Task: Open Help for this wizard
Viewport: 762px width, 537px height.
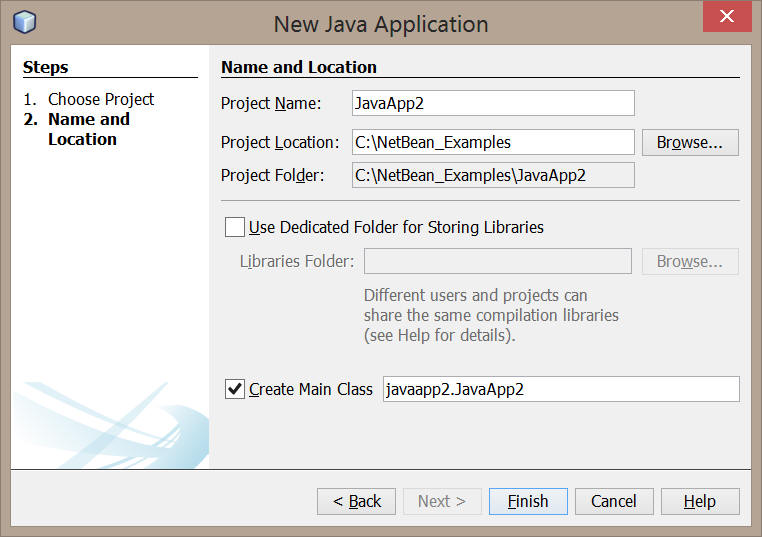Action: [700, 501]
